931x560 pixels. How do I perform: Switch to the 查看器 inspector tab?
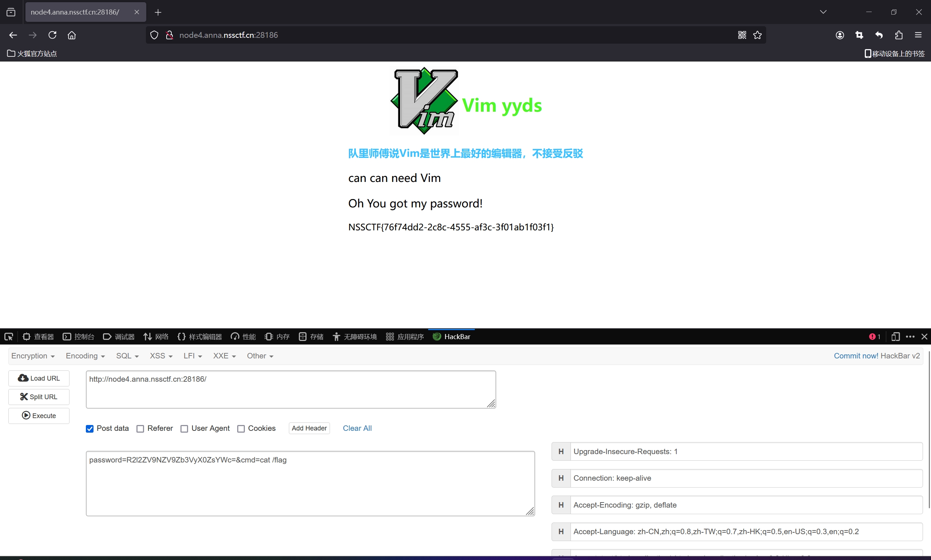pyautogui.click(x=38, y=337)
